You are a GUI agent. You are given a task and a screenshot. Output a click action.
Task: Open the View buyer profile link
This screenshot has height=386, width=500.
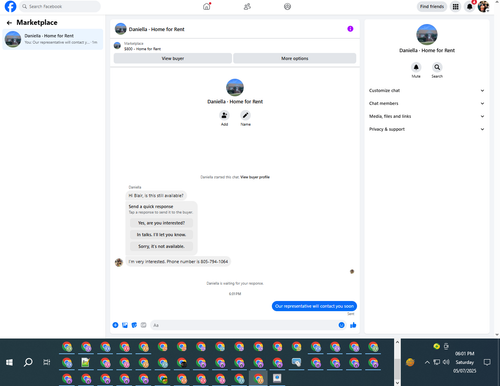click(255, 177)
